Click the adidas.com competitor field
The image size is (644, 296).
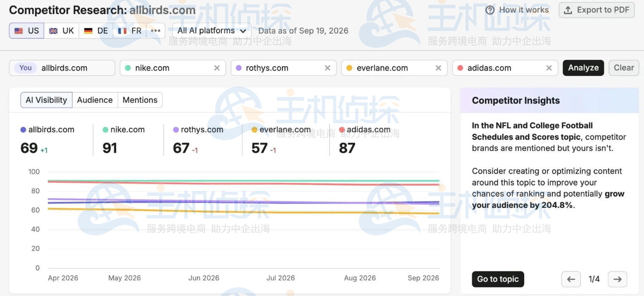(505, 68)
